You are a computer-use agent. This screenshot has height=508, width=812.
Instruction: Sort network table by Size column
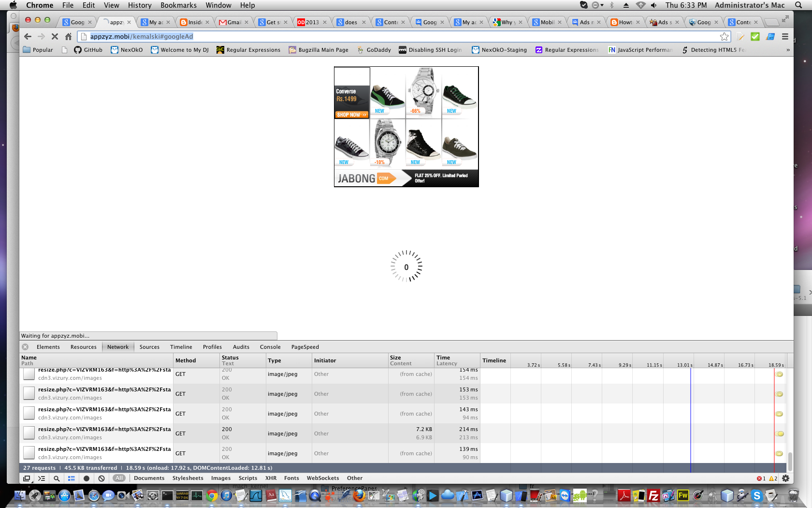click(411, 360)
